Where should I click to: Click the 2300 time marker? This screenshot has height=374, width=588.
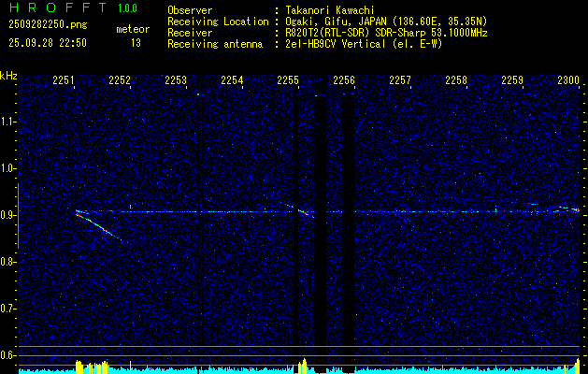[x=568, y=79]
